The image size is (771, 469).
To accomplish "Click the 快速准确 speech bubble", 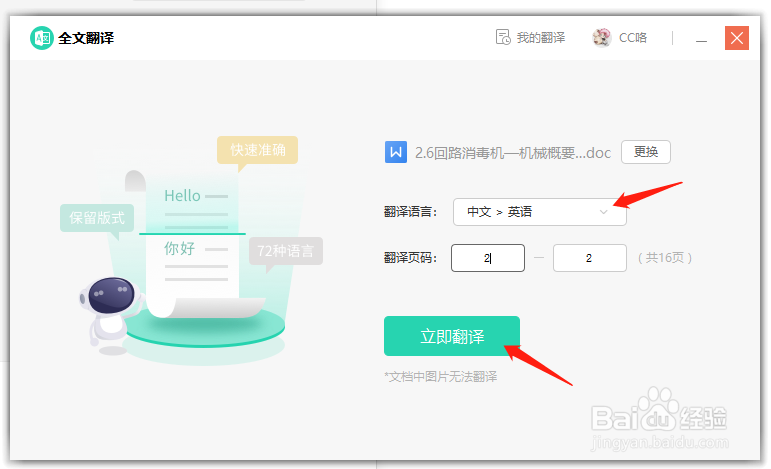I will coord(257,150).
